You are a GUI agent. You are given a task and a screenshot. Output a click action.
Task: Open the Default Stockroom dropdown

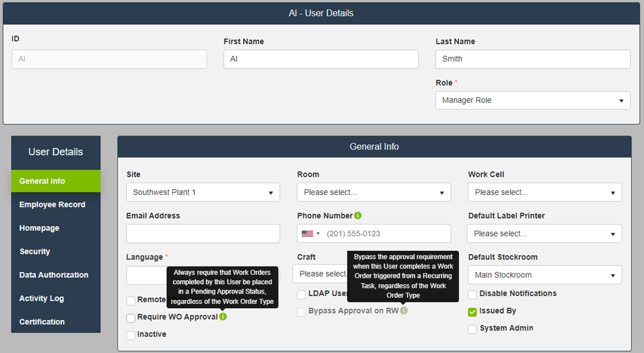pyautogui.click(x=545, y=275)
